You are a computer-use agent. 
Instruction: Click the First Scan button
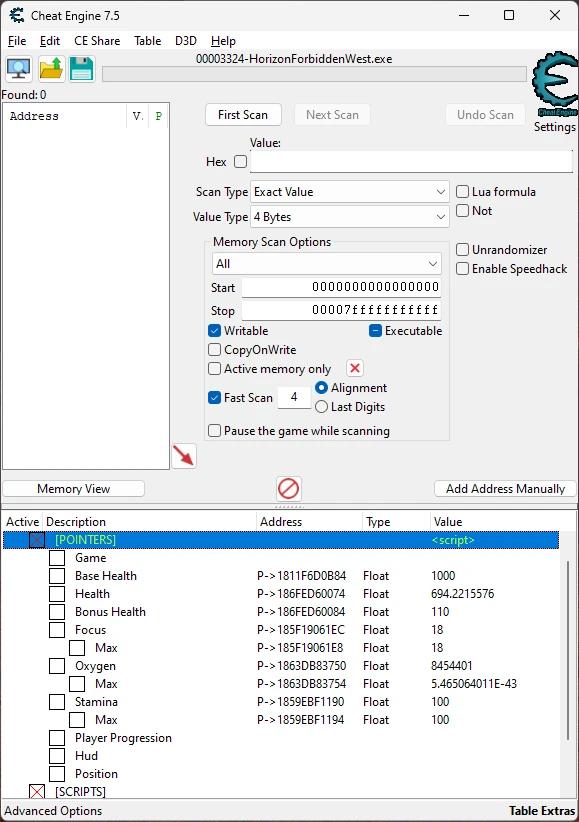pos(243,115)
